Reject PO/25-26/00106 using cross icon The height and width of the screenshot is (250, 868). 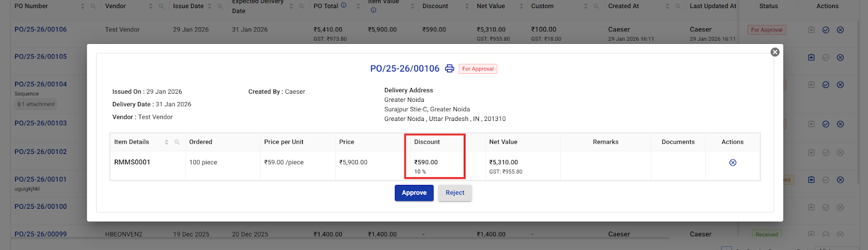840,30
